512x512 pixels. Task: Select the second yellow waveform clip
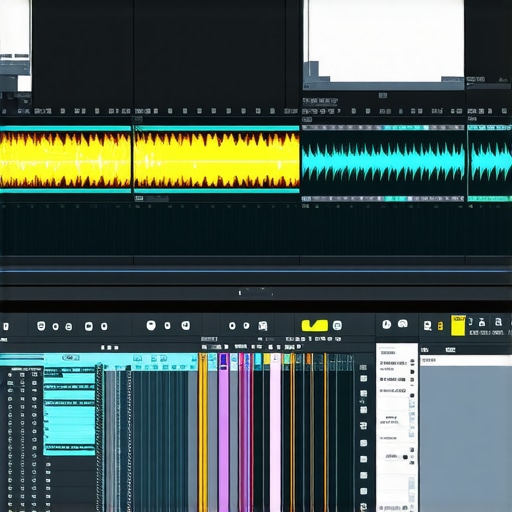pos(217,159)
